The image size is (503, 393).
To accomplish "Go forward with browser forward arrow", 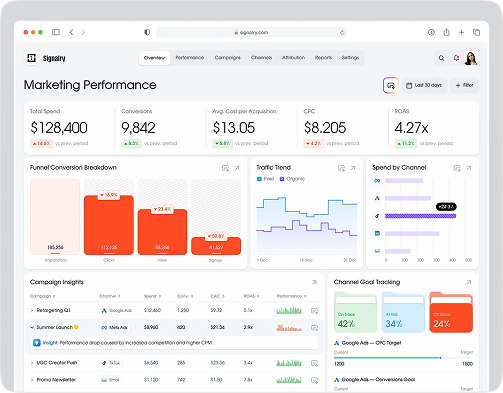I will click(83, 32).
